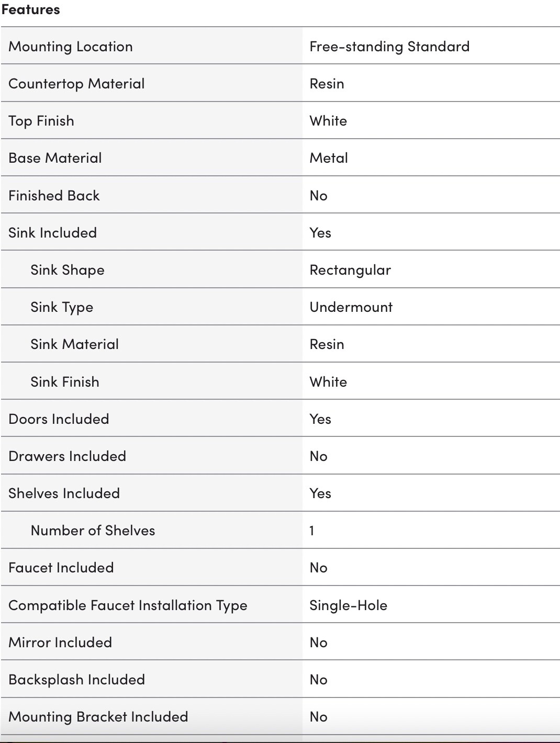Screen dimensions: 560x743
Task: Select the Countertop Material label
Action: [x=76, y=84]
